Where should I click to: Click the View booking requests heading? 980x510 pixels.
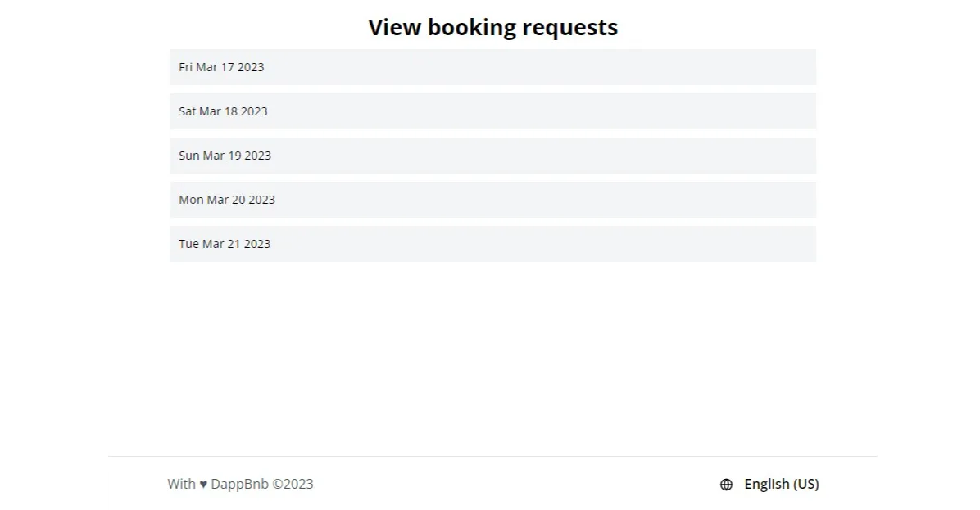492,27
